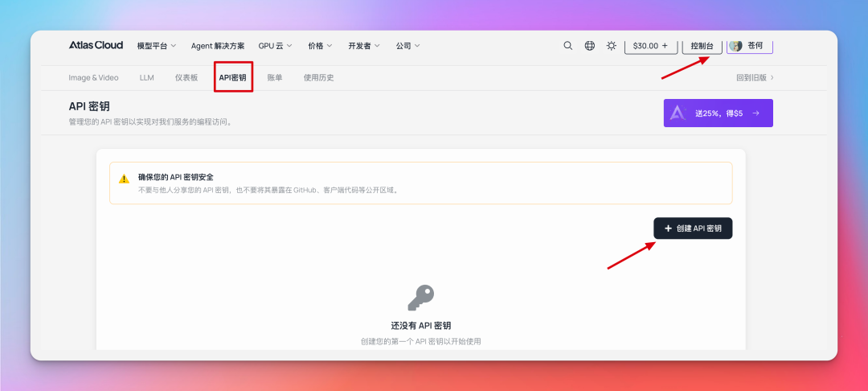The height and width of the screenshot is (391, 868).
Task: Click the Atlas Cloud logo
Action: point(96,45)
